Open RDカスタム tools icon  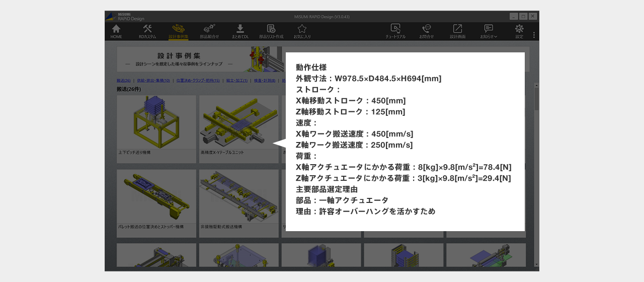147,31
